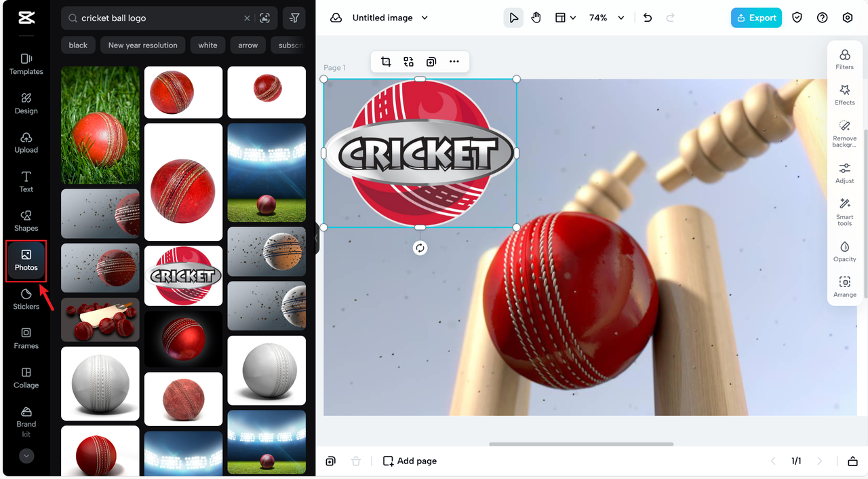Open the settings hexagon icon
The height and width of the screenshot is (479, 868).
point(848,18)
